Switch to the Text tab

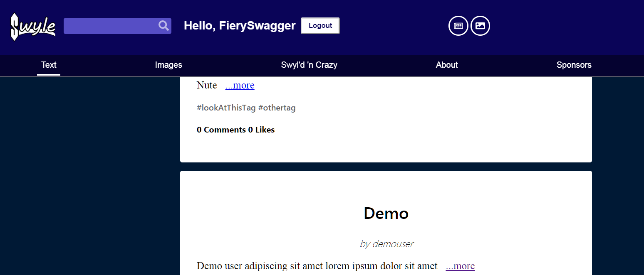(x=49, y=65)
